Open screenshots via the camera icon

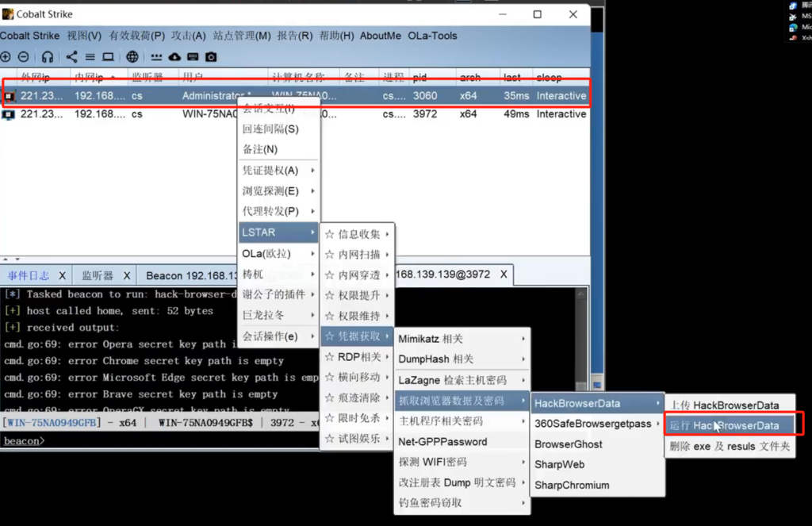[211, 57]
